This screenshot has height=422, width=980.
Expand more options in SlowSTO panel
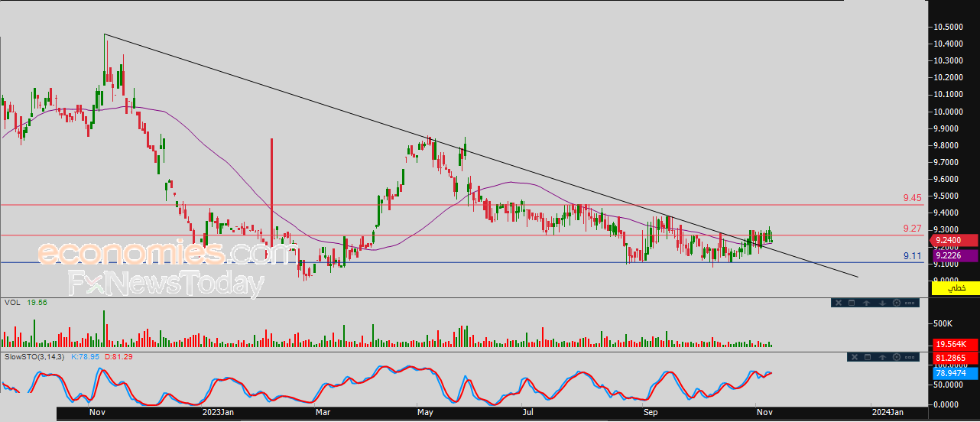click(909, 357)
